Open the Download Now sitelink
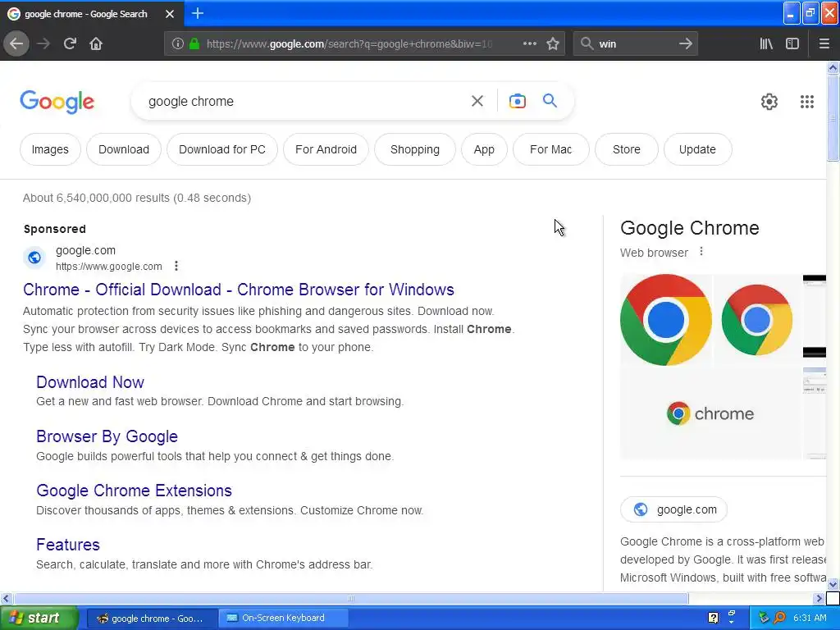The width and height of the screenshot is (840, 630). [90, 382]
